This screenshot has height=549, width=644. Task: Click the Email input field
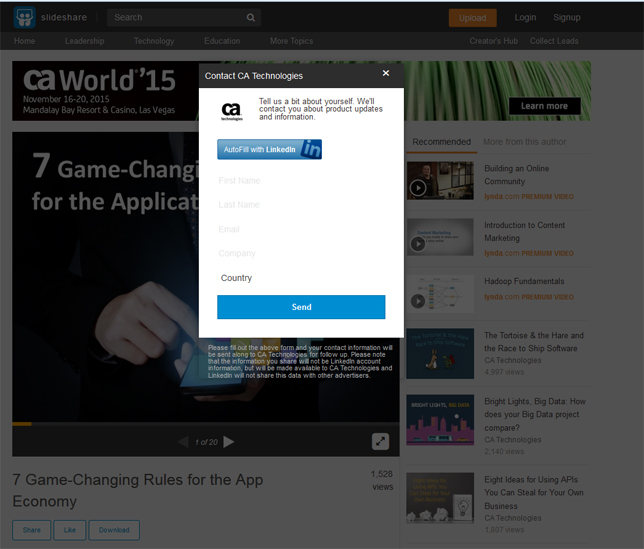click(301, 229)
